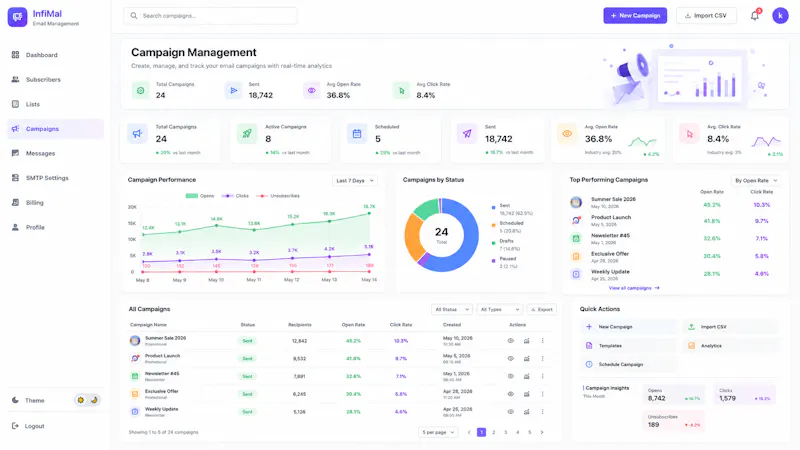Click the Scheduled legend color swatch
The width and height of the screenshot is (800, 450).
(x=493, y=225)
